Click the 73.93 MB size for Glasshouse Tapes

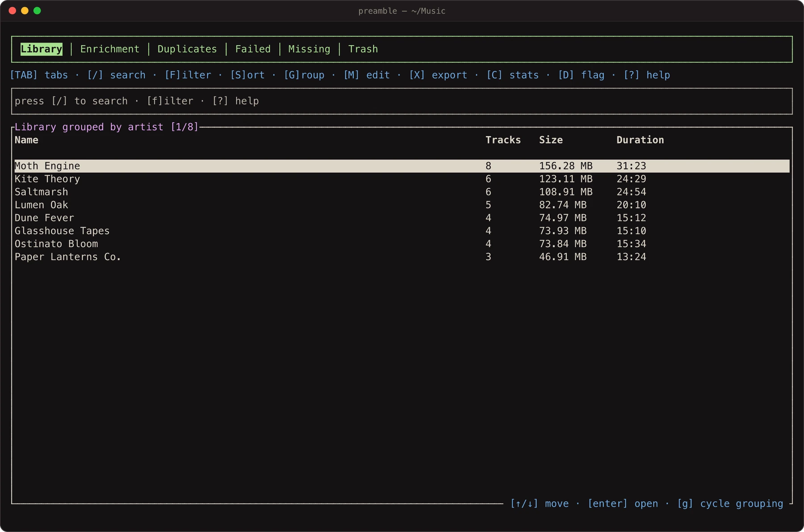[563, 231]
